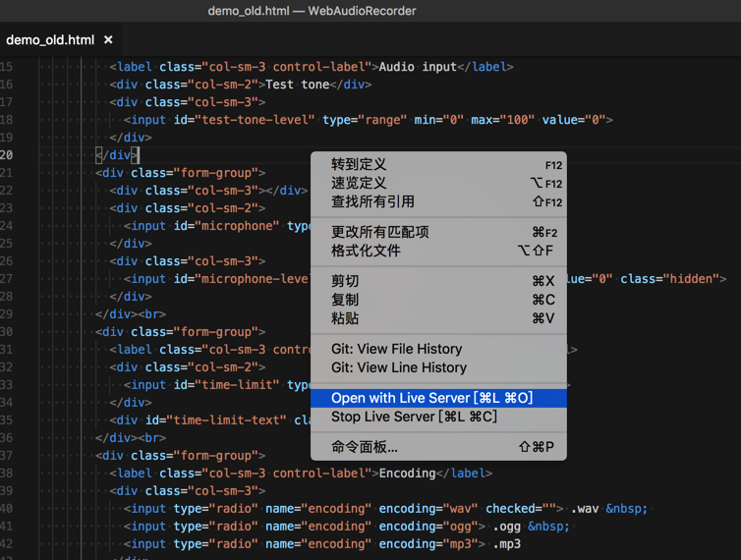Place cursor in "Audio input" label text
741x560 pixels.
click(x=418, y=67)
